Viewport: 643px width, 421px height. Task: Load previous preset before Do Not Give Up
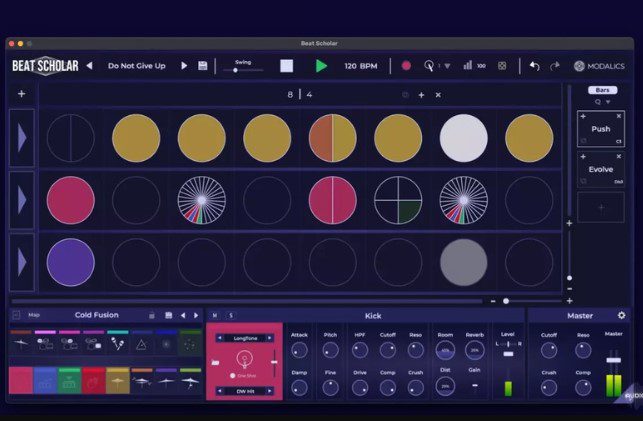89,66
